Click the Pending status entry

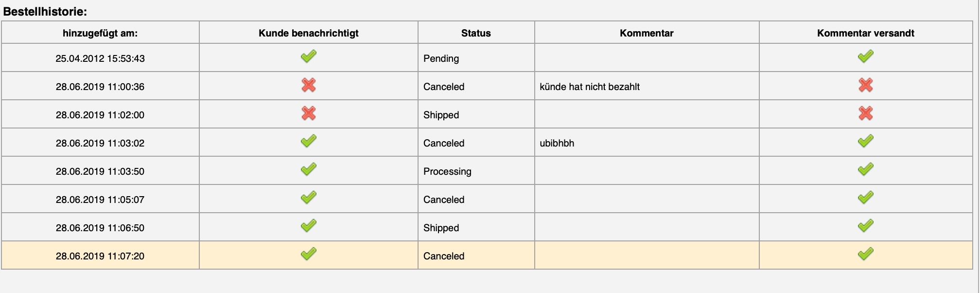tap(441, 58)
